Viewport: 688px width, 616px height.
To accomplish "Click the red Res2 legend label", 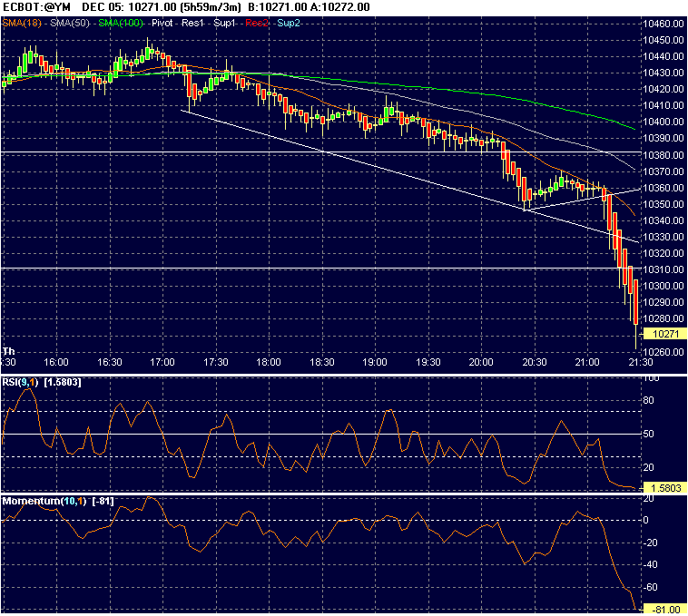I will coord(257,23).
